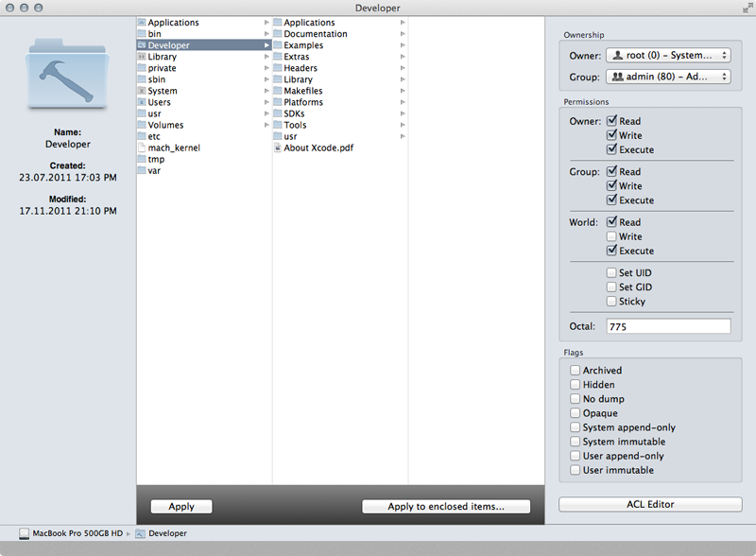Toggle World Read permission checkbox
The height and width of the screenshot is (556, 756).
click(611, 222)
